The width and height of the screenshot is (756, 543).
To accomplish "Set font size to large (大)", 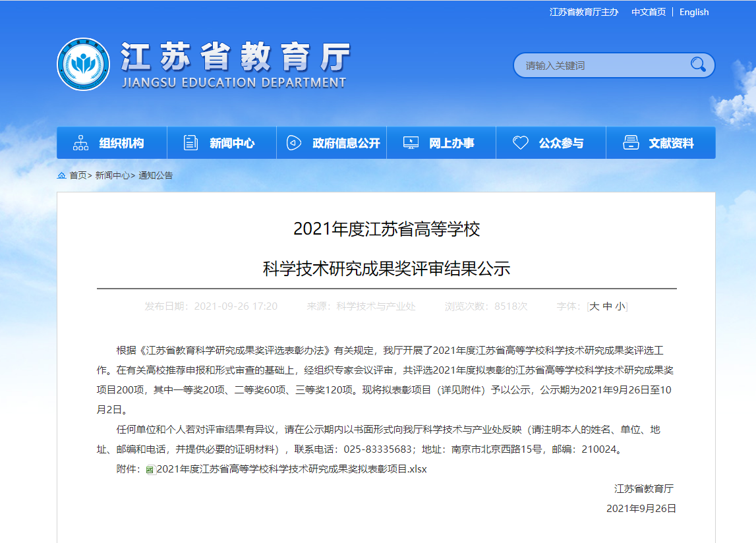I will point(594,306).
